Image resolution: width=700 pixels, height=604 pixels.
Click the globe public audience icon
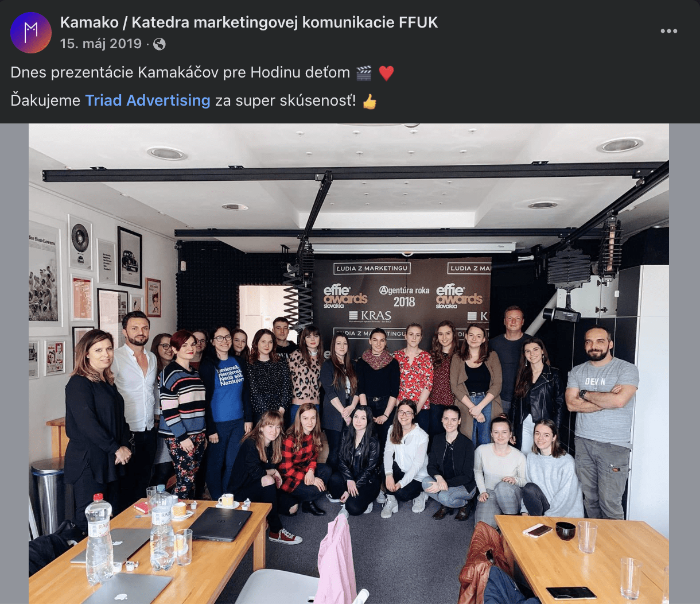160,44
